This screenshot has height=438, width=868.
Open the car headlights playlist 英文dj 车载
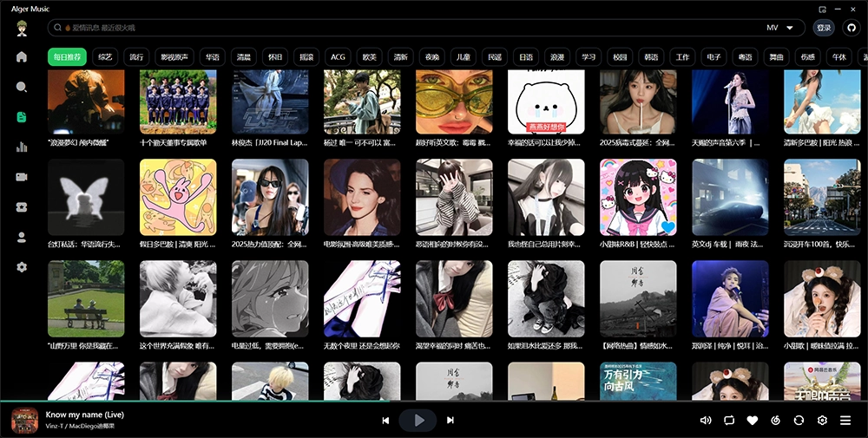730,198
